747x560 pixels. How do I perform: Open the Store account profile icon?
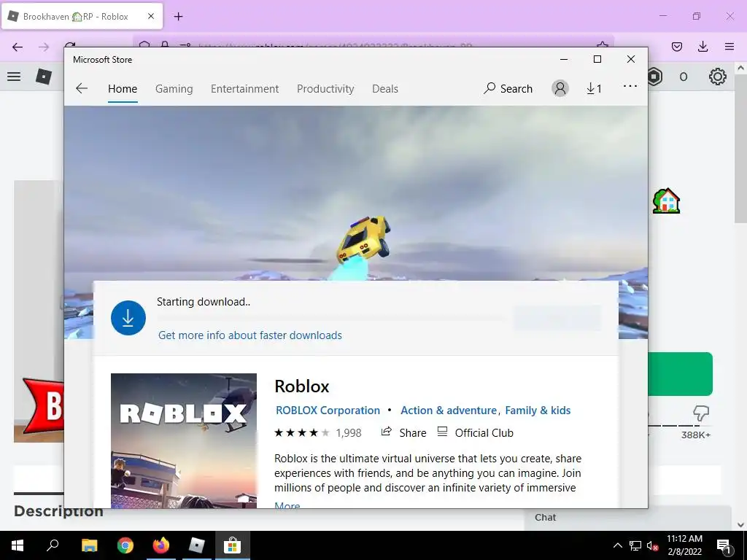(560, 88)
